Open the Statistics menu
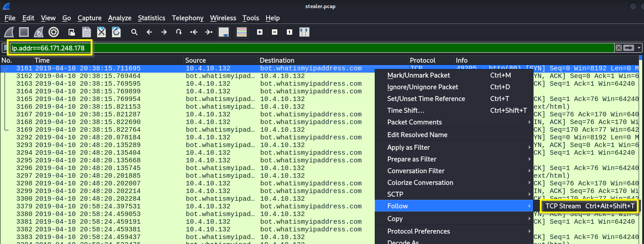Screen dimensions: 644x244 152,18
